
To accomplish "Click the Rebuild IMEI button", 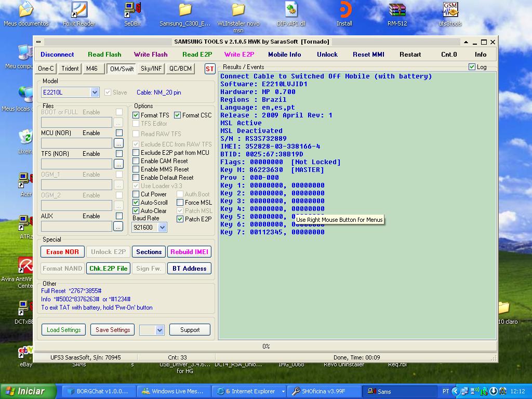I will click(x=189, y=252).
